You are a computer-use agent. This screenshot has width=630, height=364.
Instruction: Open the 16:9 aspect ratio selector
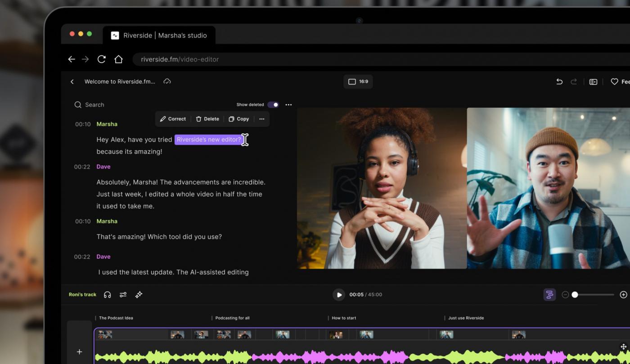coord(358,81)
